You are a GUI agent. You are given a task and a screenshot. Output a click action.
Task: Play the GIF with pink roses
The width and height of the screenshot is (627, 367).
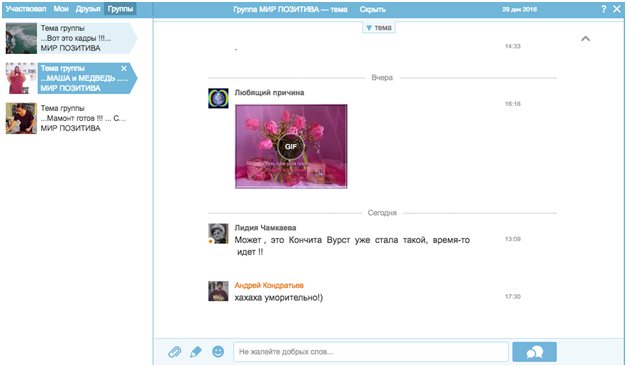click(x=291, y=146)
